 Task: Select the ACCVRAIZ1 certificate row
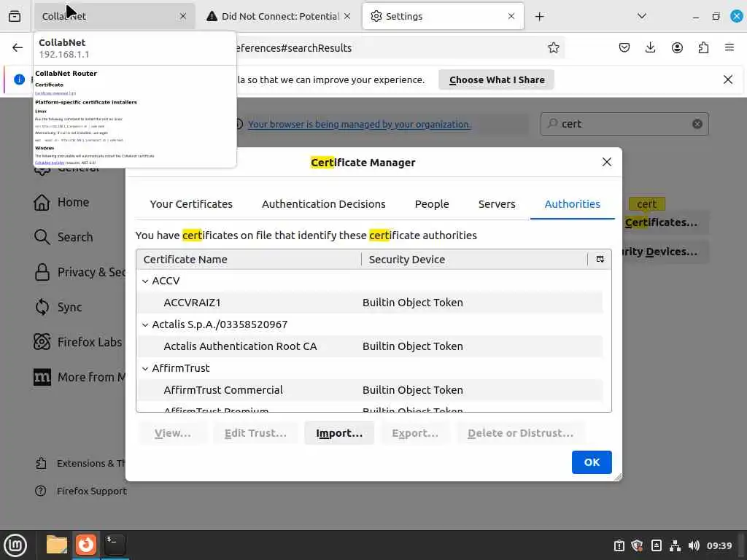click(370, 303)
